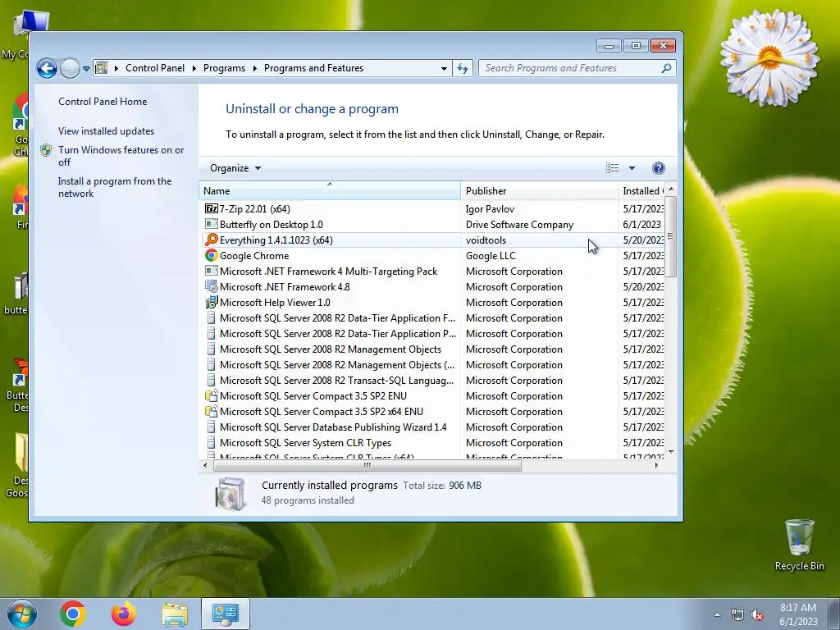Sort by the Publisher column header
This screenshot has width=840, height=630.
pyautogui.click(x=539, y=190)
